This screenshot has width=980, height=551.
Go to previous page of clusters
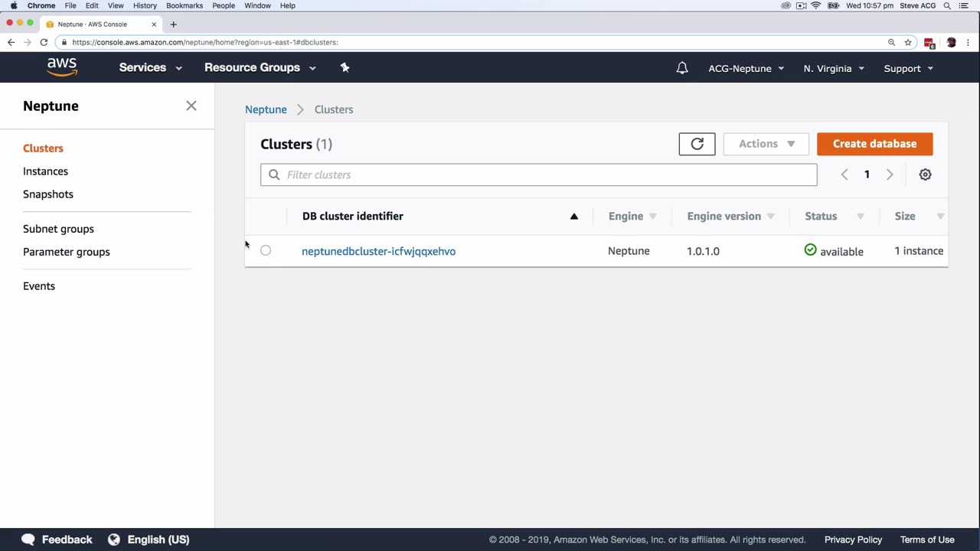[x=844, y=174]
